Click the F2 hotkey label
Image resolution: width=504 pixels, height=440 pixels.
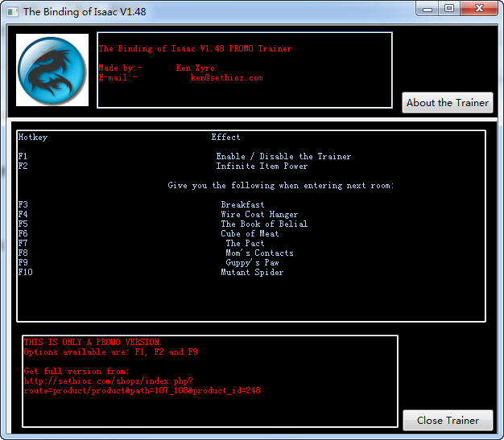(x=23, y=166)
